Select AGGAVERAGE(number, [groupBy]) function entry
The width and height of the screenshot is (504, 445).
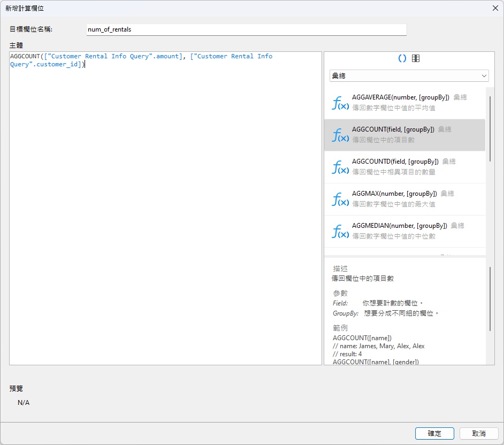400,97
